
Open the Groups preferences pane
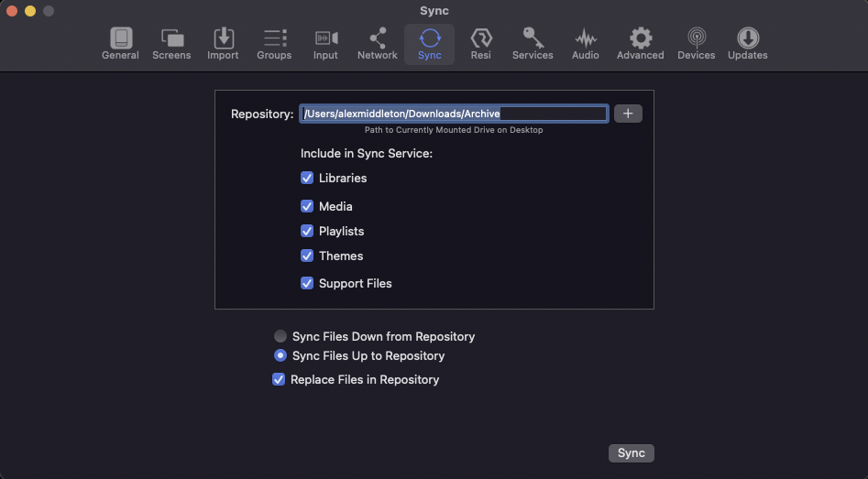[x=274, y=44]
